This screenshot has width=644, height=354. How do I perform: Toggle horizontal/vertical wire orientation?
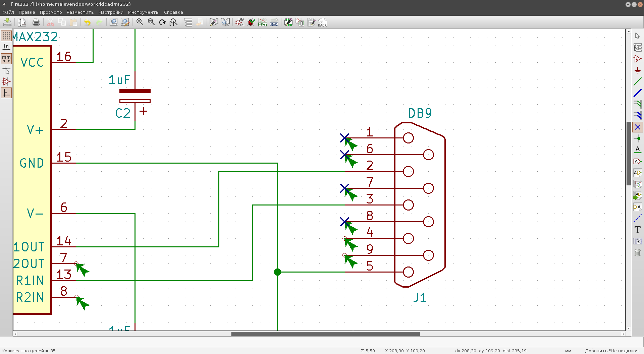(x=6, y=93)
